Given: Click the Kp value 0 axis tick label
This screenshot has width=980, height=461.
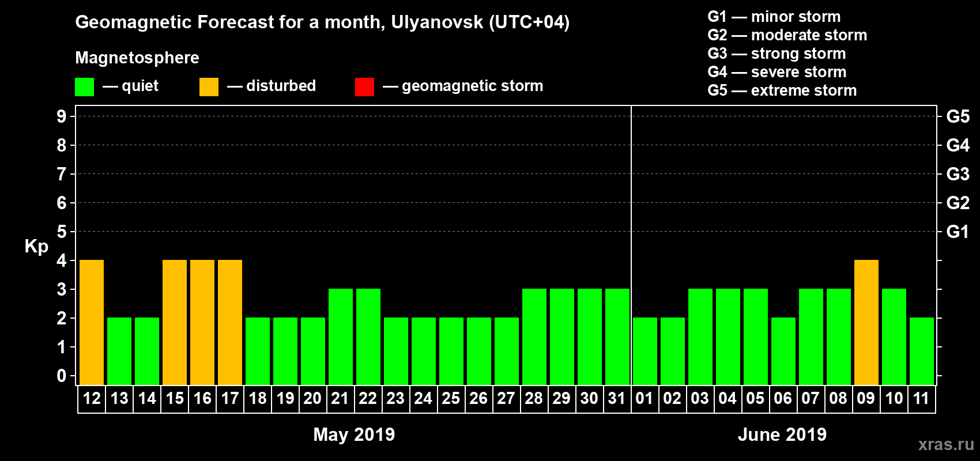Looking at the screenshot, I should click(x=62, y=376).
